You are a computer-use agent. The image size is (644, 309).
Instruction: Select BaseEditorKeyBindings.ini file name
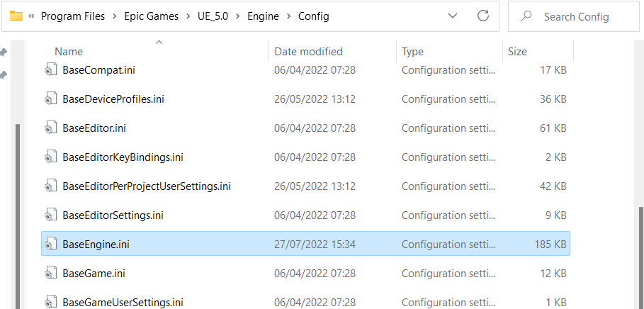(123, 157)
